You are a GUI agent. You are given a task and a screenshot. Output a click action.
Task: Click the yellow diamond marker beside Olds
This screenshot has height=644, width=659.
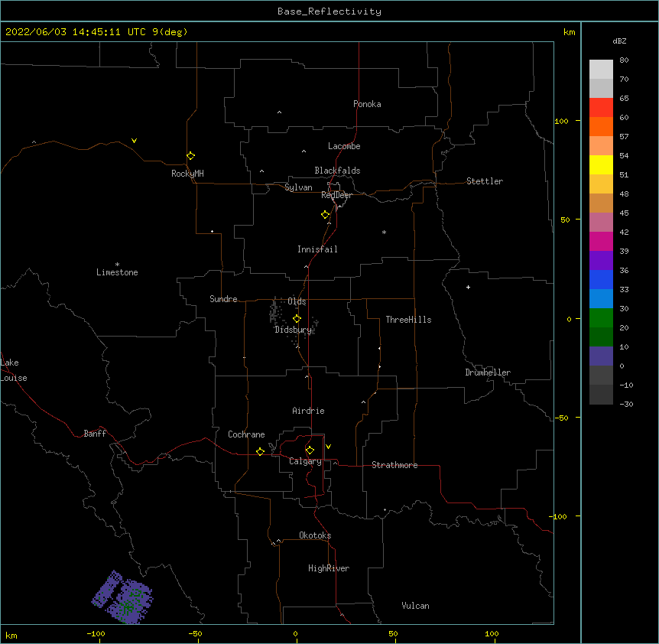297,319
